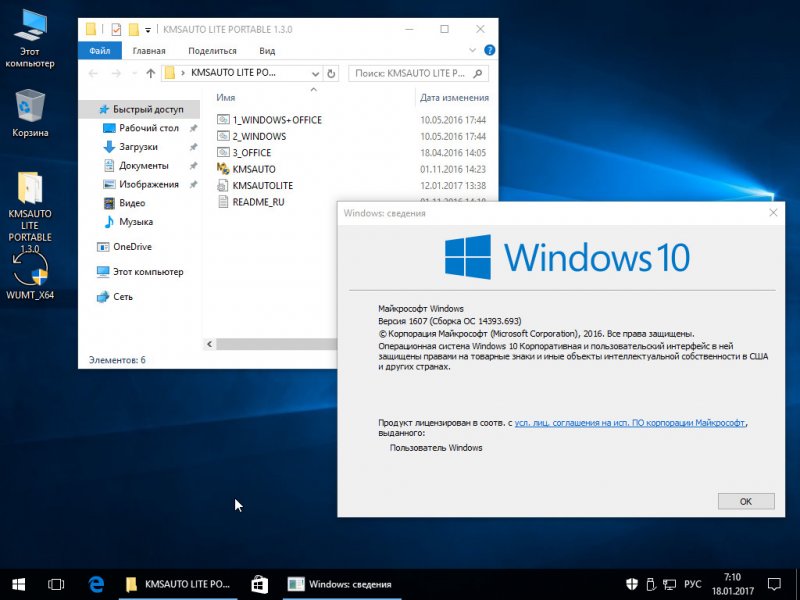Switch to the Вид ribbon tab

[x=267, y=51]
